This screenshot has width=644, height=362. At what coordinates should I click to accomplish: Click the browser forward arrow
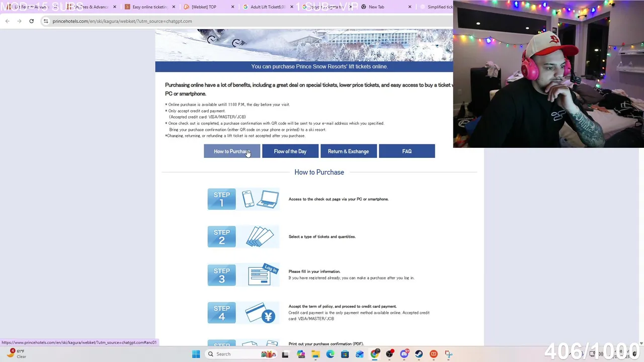coord(19,21)
